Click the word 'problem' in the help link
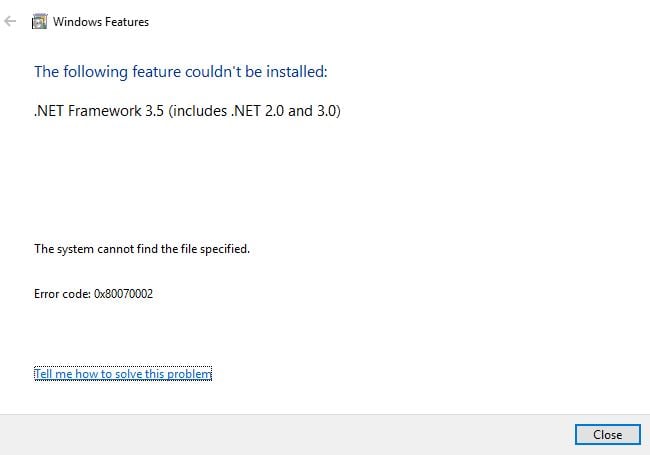Viewport: 650px width, 455px height. [190, 374]
